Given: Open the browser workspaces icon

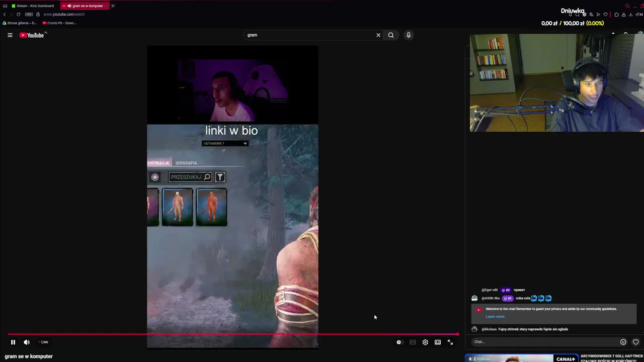Looking at the screenshot, I should (5, 6).
